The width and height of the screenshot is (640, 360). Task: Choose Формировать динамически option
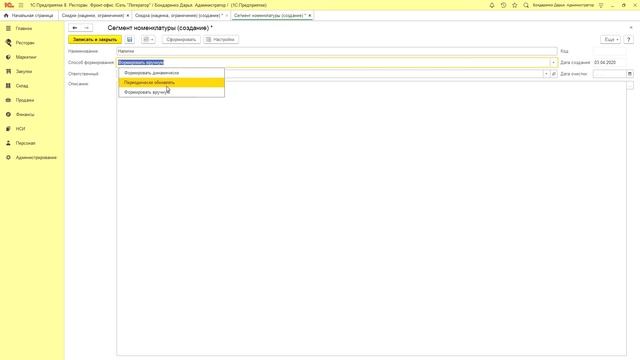tap(171, 73)
